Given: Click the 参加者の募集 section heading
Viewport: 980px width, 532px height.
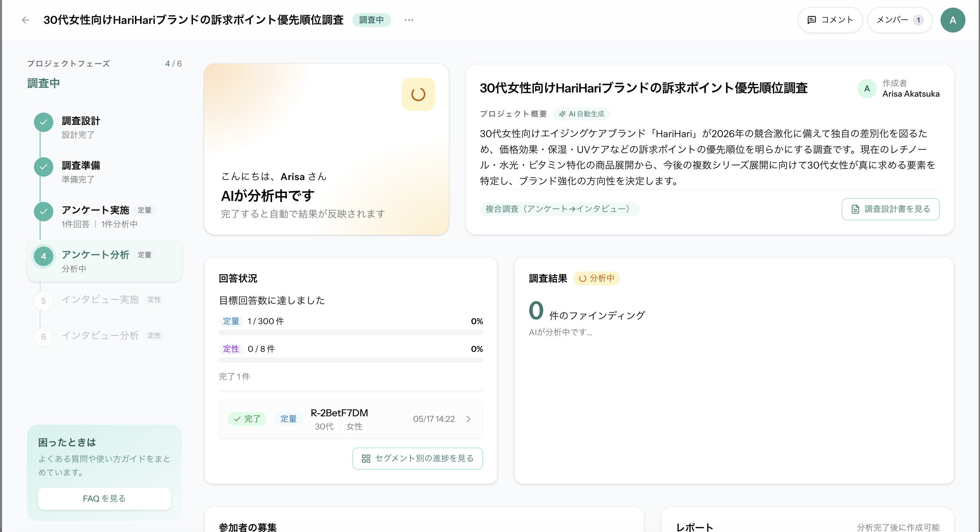Looking at the screenshot, I should tap(248, 527).
